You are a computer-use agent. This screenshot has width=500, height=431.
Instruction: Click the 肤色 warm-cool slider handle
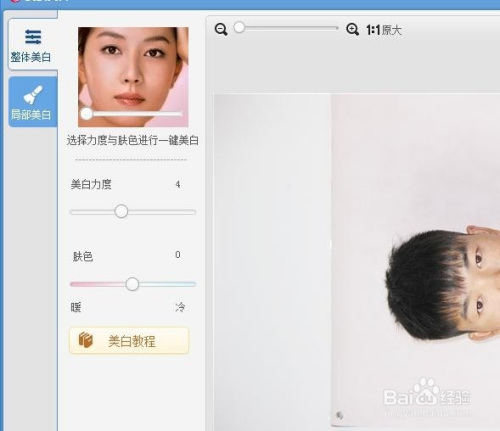132,284
